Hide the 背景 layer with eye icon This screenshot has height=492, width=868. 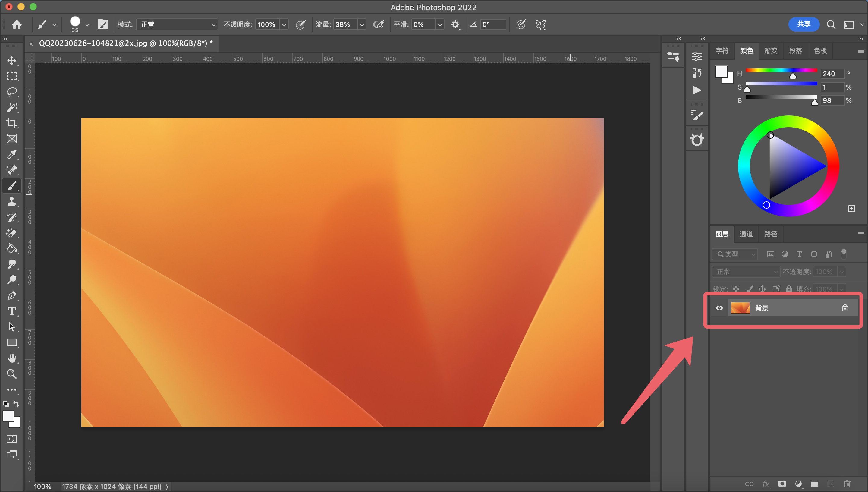719,308
